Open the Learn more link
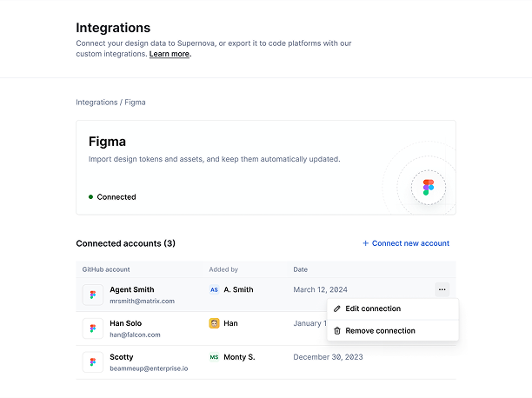The image size is (532, 398). 169,54
